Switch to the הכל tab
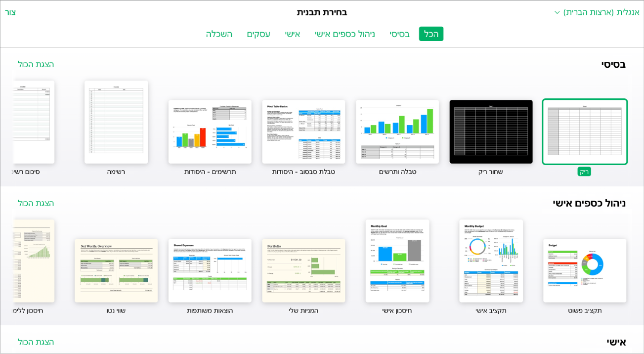644x354 pixels. pyautogui.click(x=431, y=34)
